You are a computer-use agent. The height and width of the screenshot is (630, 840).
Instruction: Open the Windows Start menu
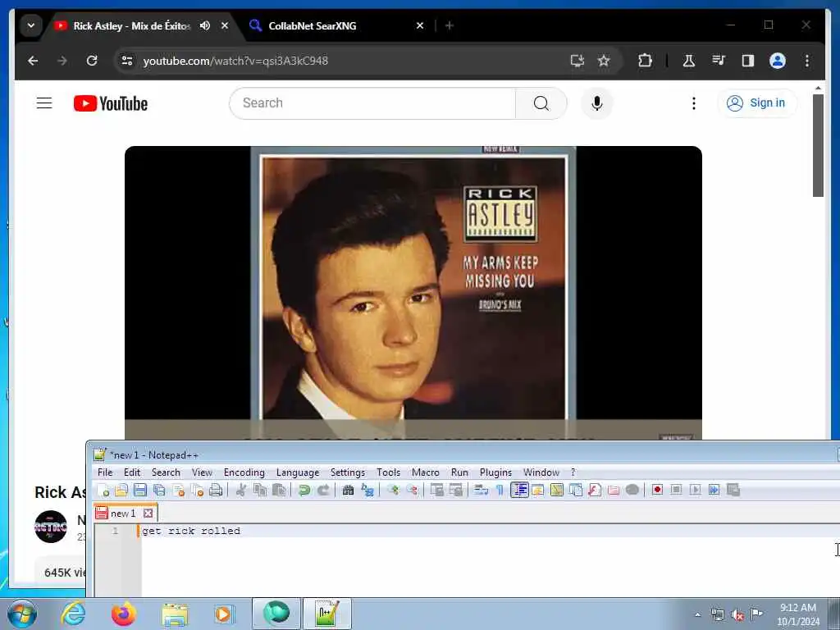pos(22,614)
